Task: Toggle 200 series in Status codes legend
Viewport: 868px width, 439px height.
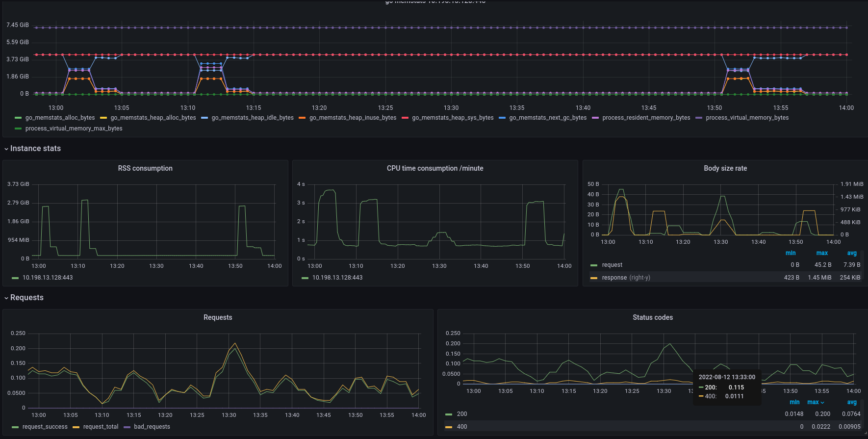Action: (462, 414)
